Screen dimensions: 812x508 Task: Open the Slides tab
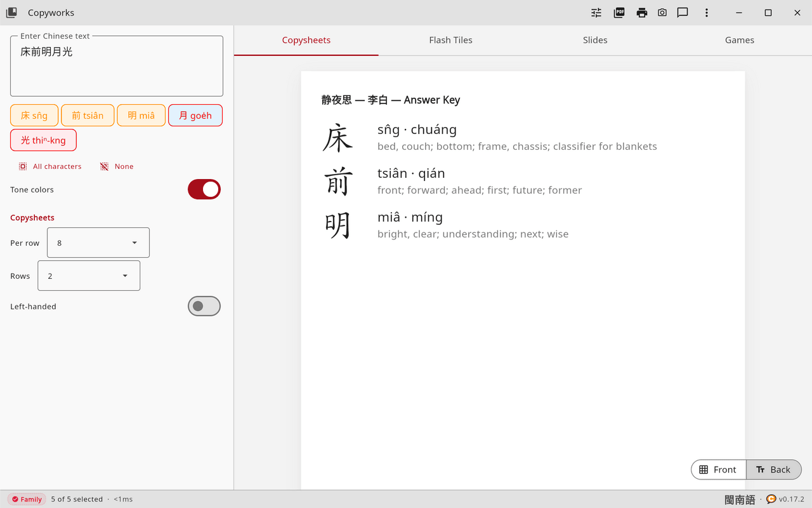tap(595, 40)
